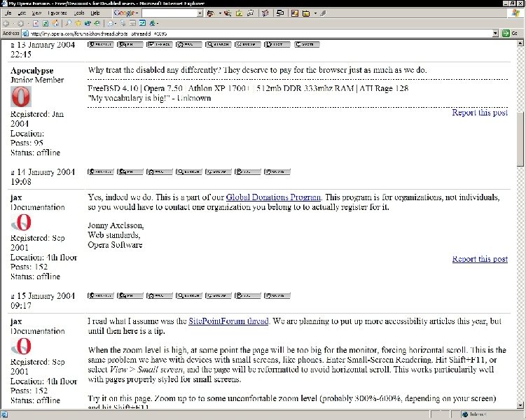Open Profile button on 13 January post
This screenshot has width=526, height=420.
click(101, 44)
